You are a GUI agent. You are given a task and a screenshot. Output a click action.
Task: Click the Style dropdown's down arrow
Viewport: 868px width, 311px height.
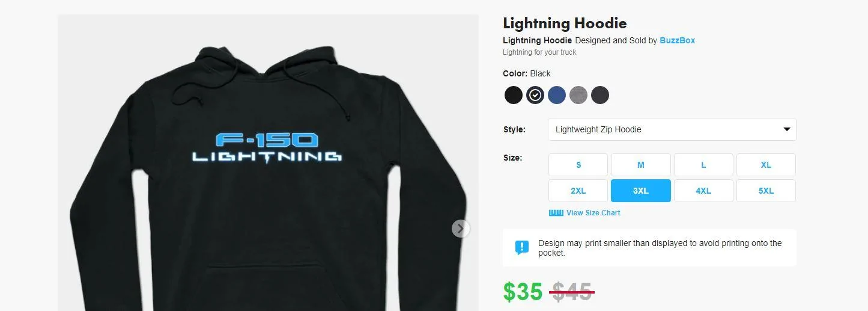(787, 129)
